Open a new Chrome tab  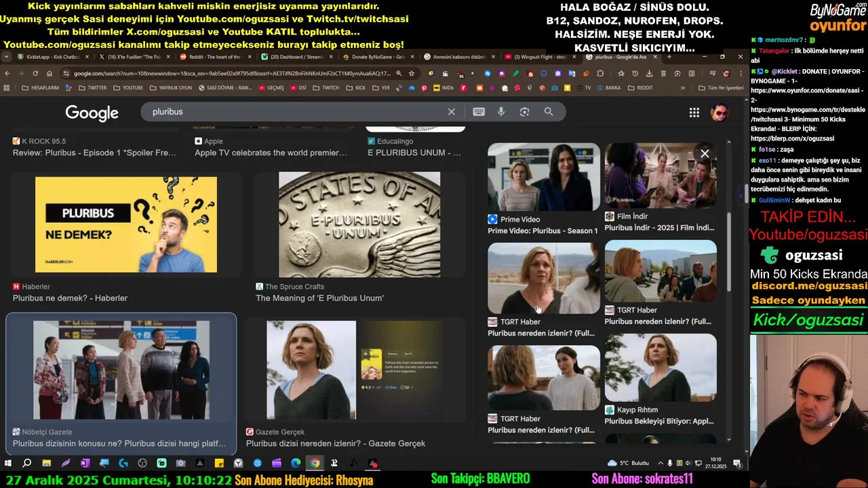pos(669,57)
